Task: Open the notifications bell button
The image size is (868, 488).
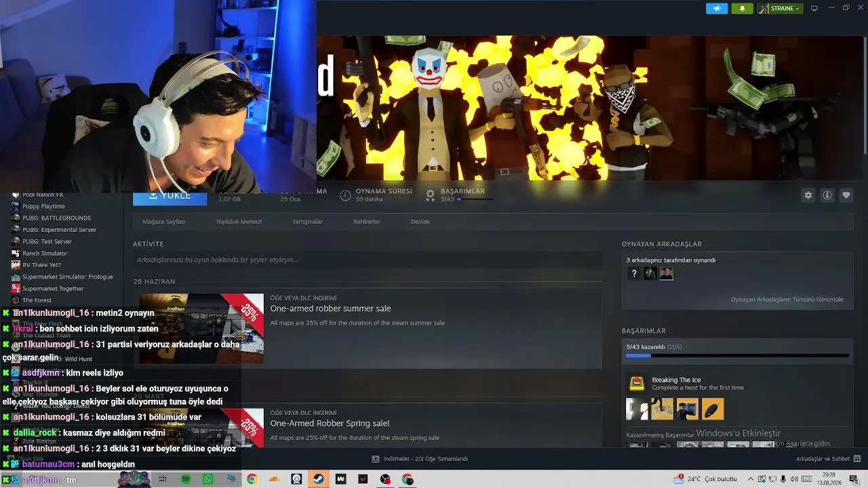Action: 742,8
